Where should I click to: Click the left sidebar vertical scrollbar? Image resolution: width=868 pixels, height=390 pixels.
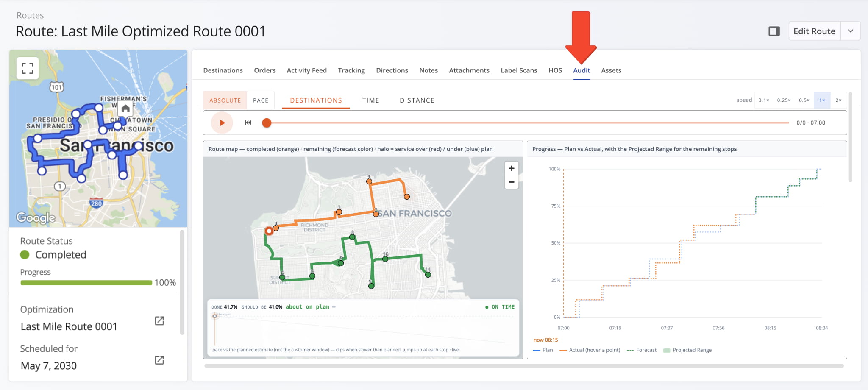[x=182, y=282]
